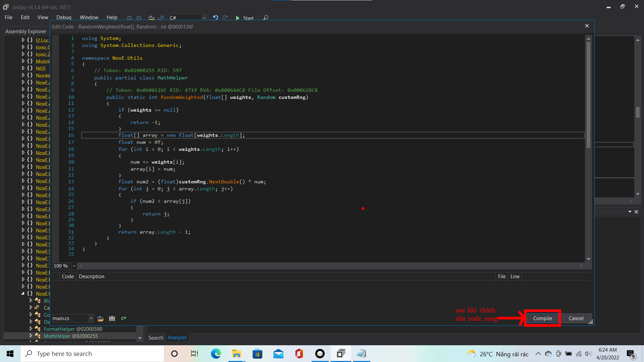Image resolution: width=644 pixels, height=362 pixels.
Task: Click the Open file icon in the main toolbar
Action: tap(151, 18)
